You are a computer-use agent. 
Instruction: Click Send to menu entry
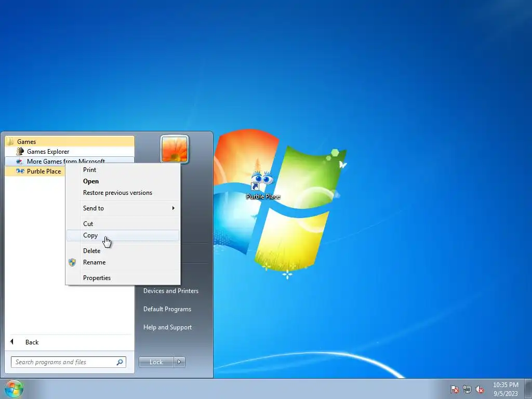(x=123, y=208)
